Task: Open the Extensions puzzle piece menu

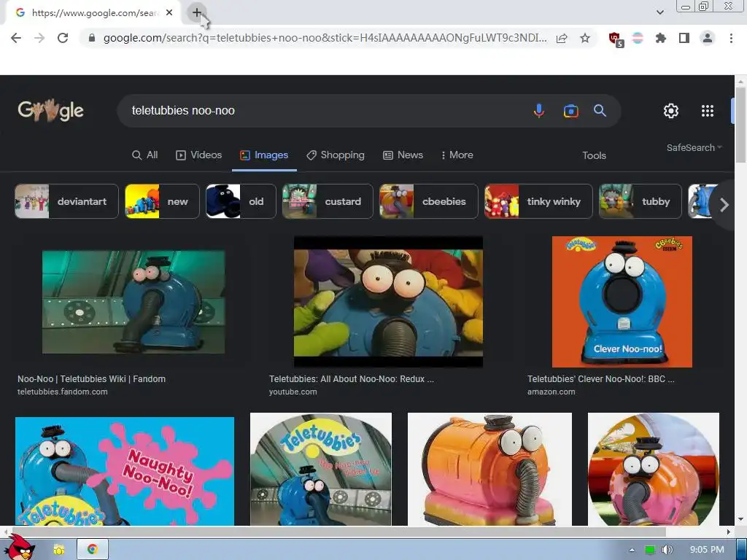Action: pos(660,38)
